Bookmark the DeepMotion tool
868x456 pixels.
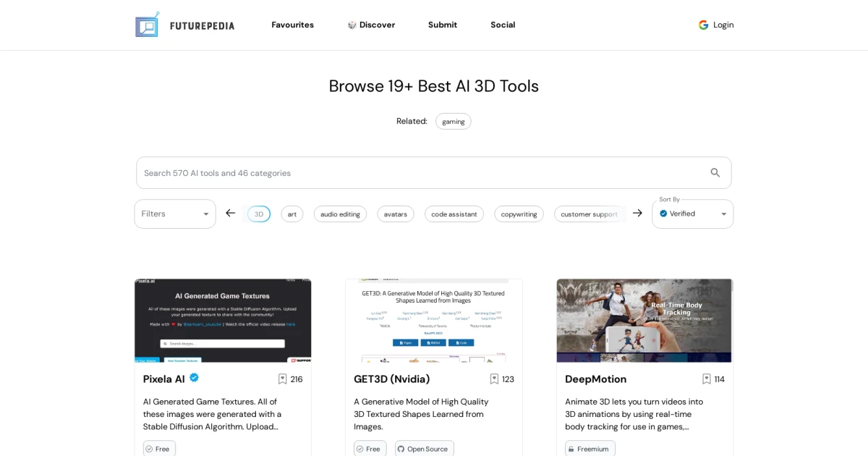tap(706, 379)
